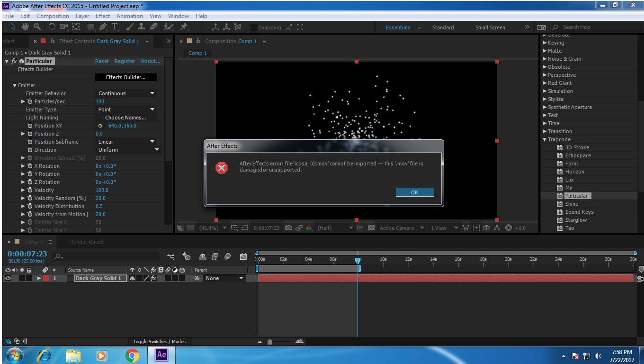This screenshot has height=364, width=644.
Task: Toggle lock on Composition Comp 1 panel
Action: pos(198,41)
